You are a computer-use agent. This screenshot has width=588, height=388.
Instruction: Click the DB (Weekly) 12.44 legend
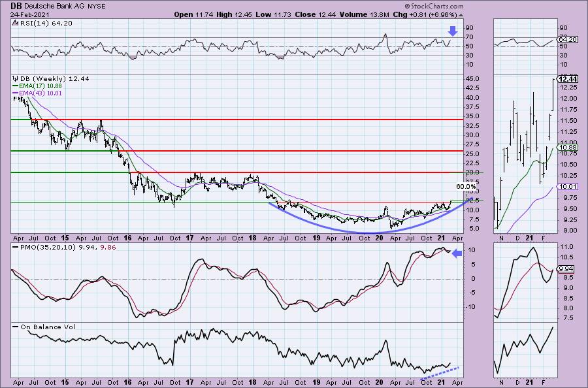tap(55, 78)
